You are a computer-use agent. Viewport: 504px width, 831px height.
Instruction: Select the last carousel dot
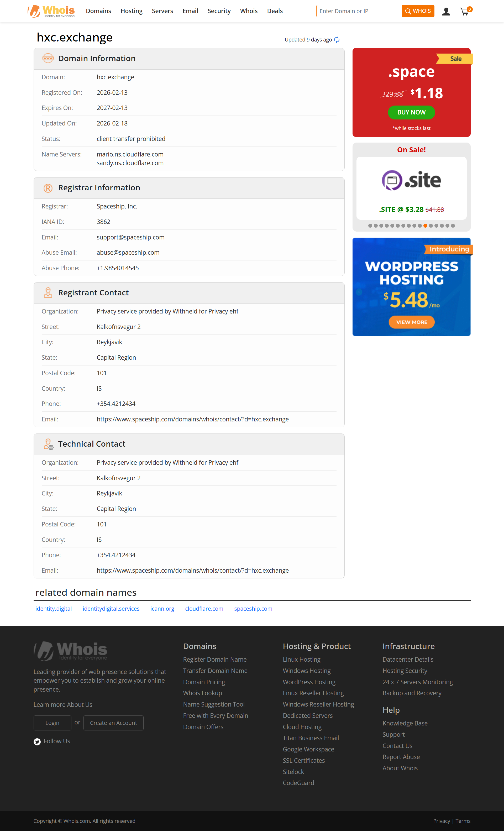[453, 226]
